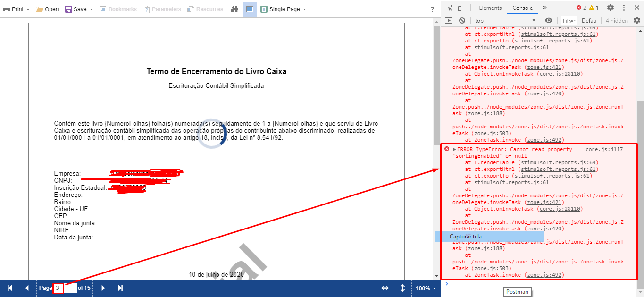Screen dimensions: 644x297
Task: Click the question mark help icon
Action: pyautogui.click(x=432, y=9)
